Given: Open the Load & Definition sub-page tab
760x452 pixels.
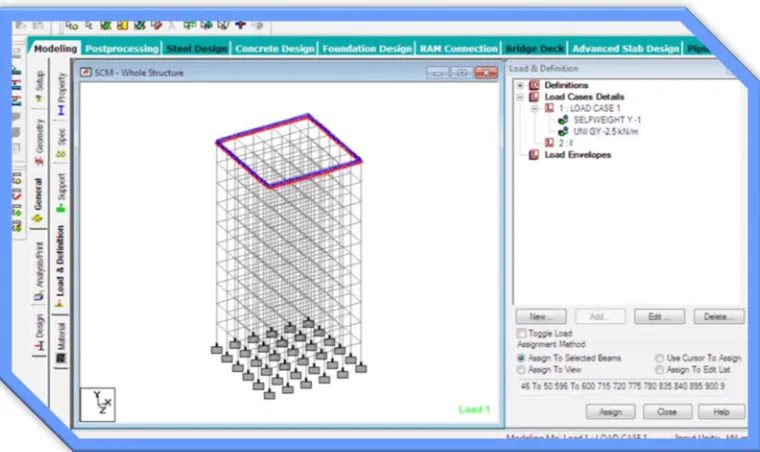Looking at the screenshot, I should (x=60, y=266).
